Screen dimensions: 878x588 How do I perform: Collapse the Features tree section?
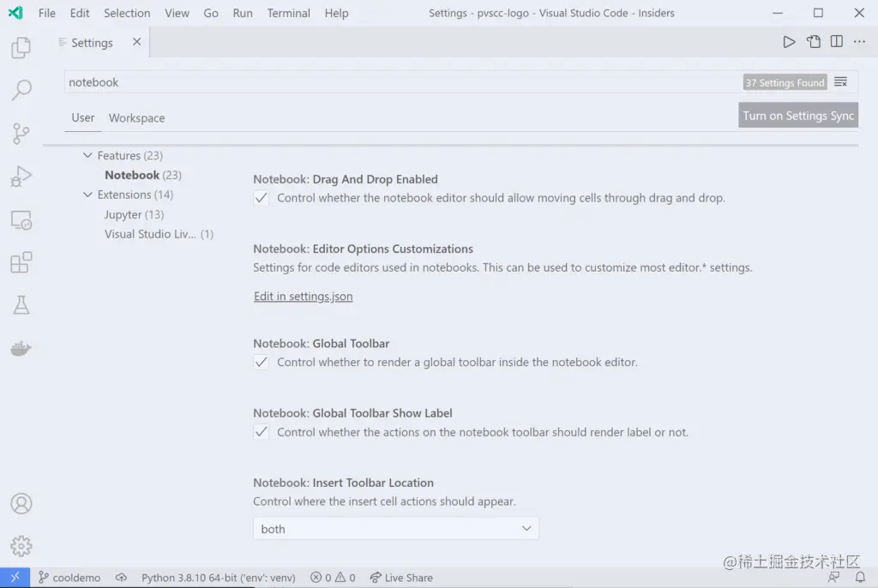[x=87, y=155]
